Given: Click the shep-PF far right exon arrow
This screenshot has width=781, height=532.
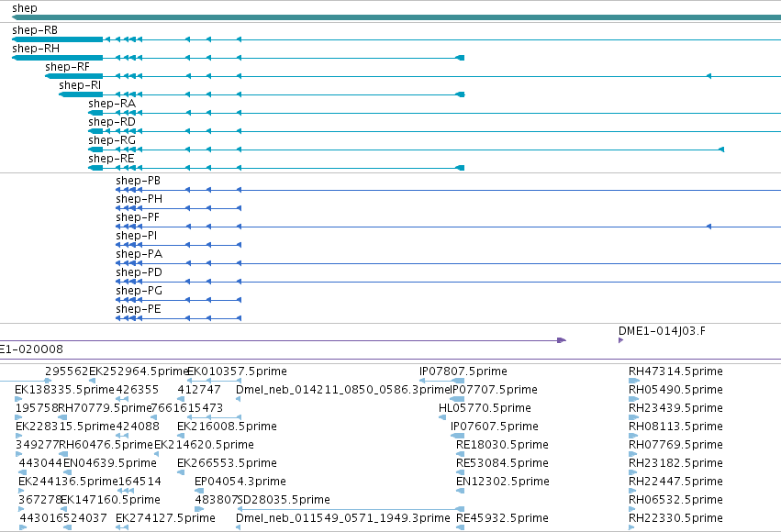Looking at the screenshot, I should [x=708, y=227].
